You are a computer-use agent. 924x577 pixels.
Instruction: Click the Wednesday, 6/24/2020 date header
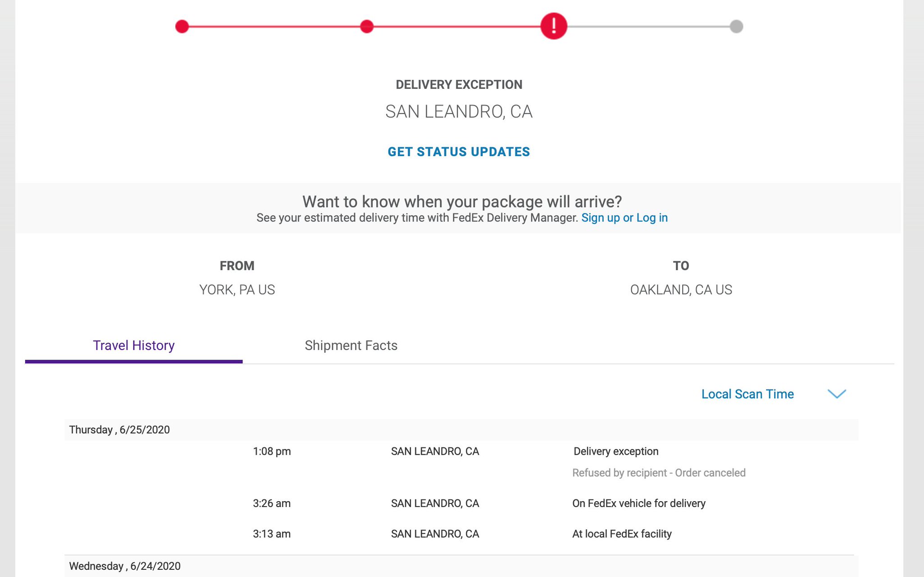125,566
